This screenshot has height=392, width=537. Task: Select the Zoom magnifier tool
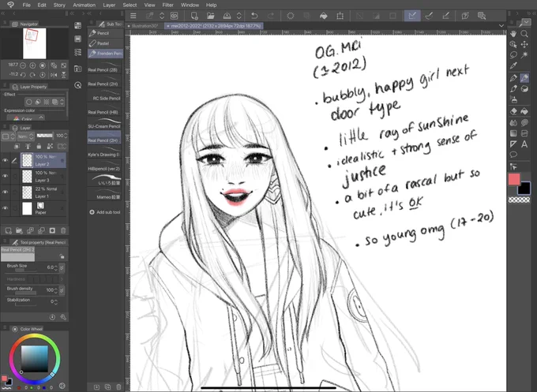(524, 34)
